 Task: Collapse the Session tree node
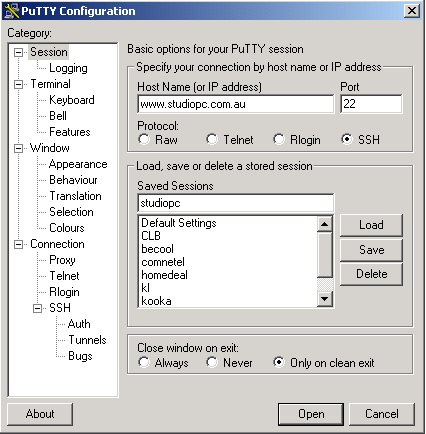[x=19, y=52]
